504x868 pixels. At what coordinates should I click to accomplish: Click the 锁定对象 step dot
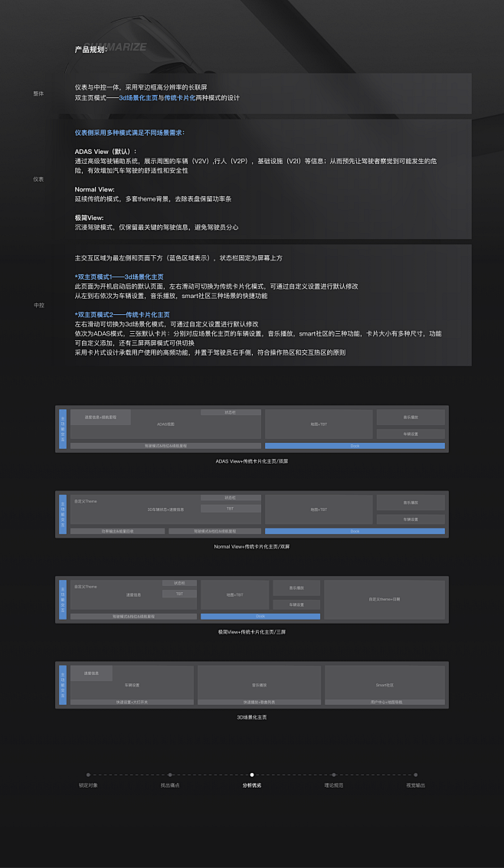(x=89, y=775)
